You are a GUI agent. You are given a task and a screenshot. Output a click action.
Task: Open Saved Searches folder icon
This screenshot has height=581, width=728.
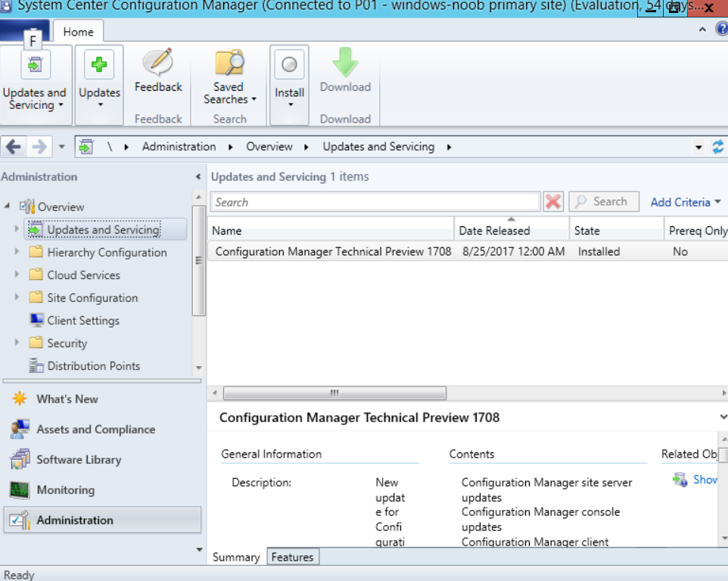click(229, 62)
